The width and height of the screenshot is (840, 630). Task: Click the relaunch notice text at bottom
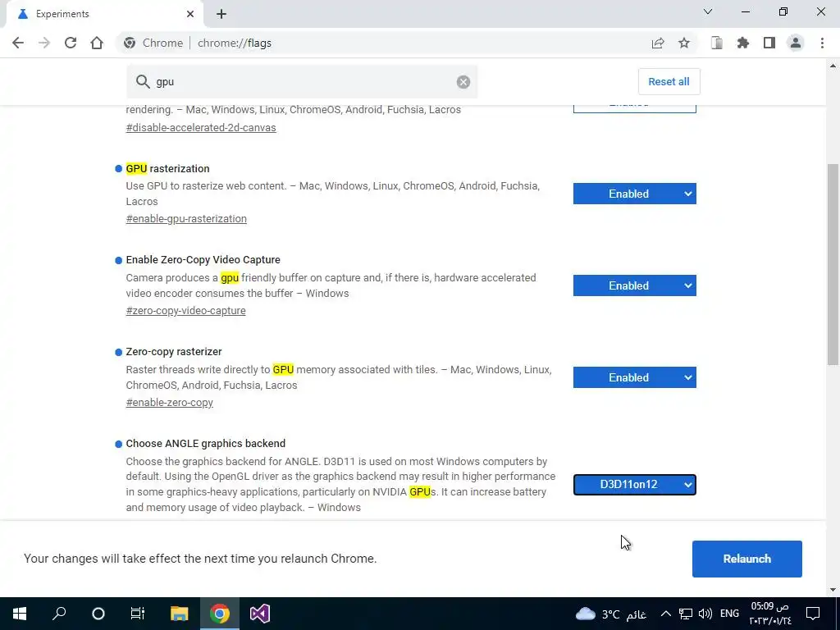[x=200, y=558]
